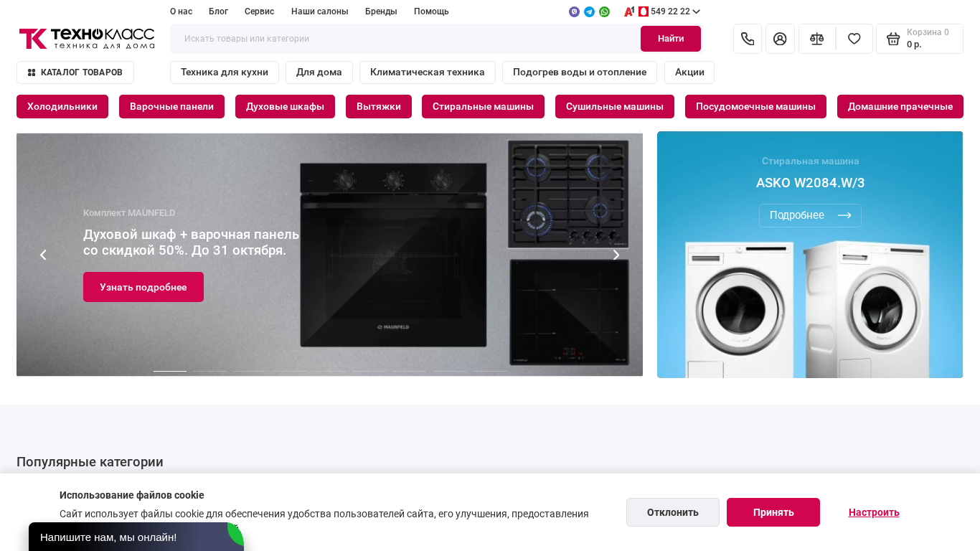Screen dimensions: 980x551
Task: Click the banner headline about Духовой шкаф discount
Action: click(x=192, y=242)
